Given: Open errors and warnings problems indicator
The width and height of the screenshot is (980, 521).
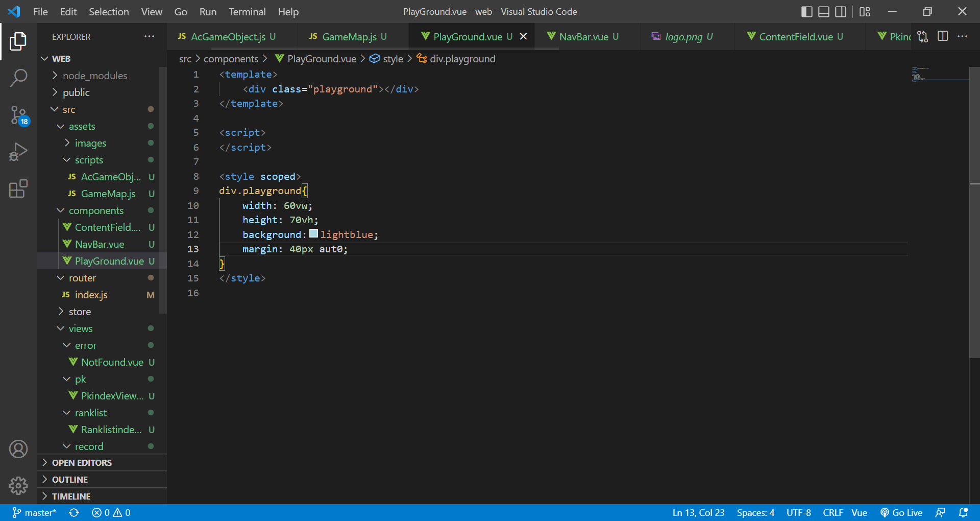Looking at the screenshot, I should tap(111, 512).
